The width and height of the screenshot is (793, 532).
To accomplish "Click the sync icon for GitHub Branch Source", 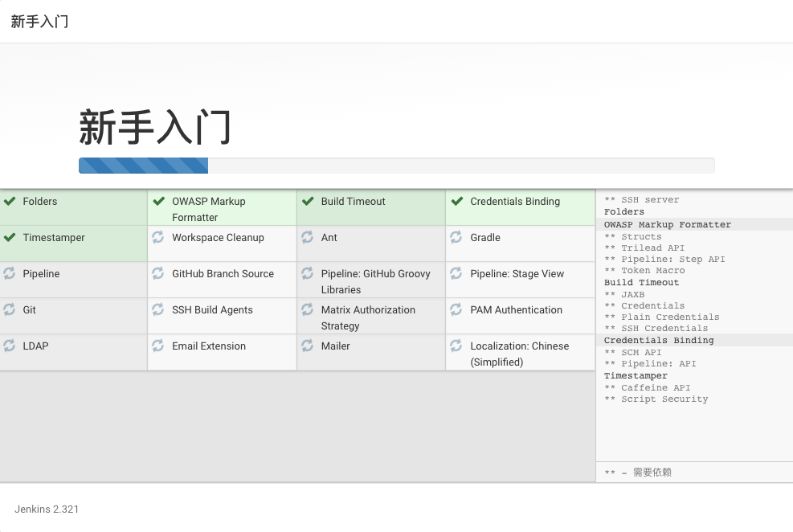I will [x=158, y=273].
